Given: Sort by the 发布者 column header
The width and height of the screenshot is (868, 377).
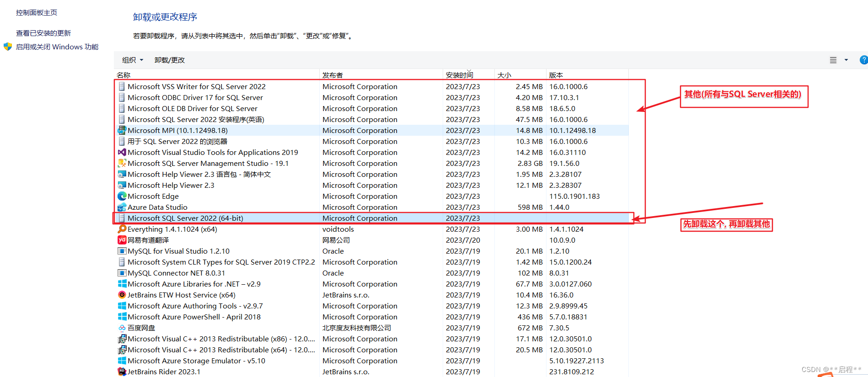Looking at the screenshot, I should (x=332, y=75).
